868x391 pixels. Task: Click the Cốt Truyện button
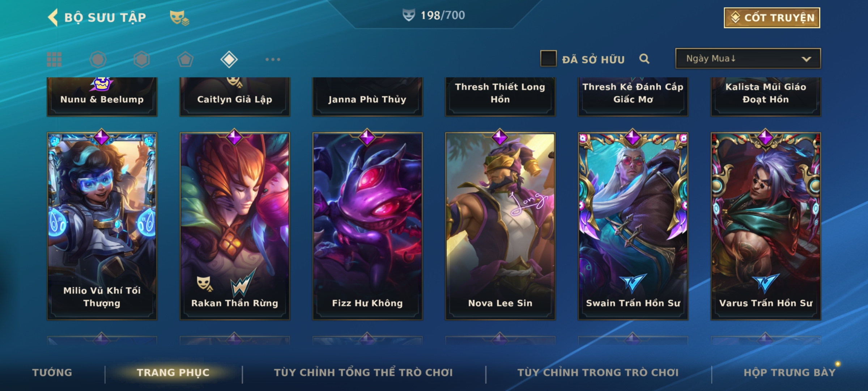(772, 18)
